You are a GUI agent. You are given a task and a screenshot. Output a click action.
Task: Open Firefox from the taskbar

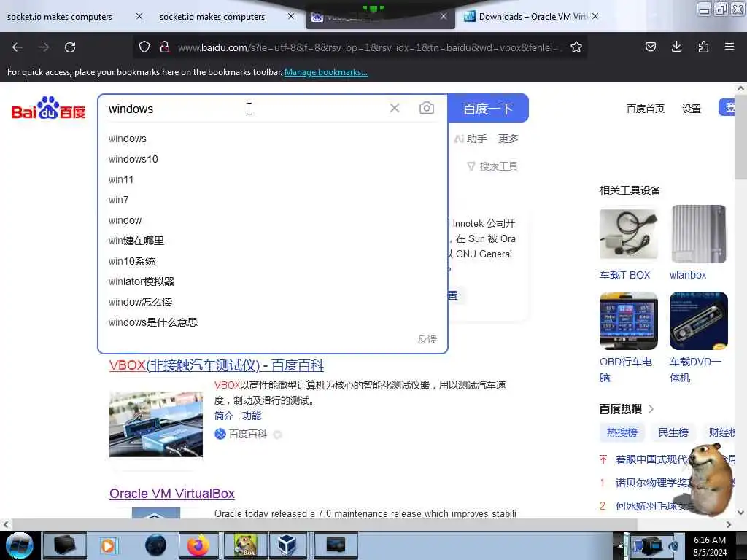198,545
